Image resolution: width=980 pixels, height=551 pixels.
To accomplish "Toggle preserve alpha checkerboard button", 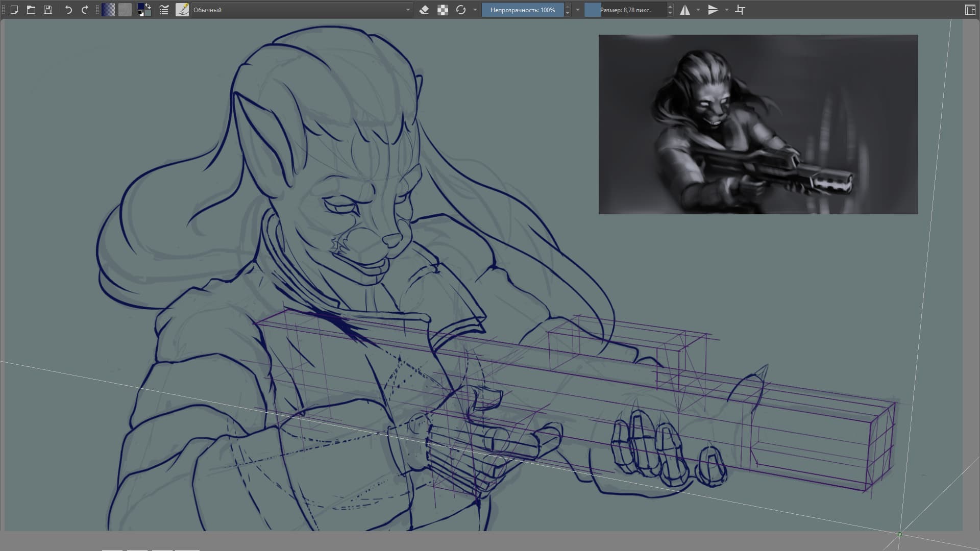I will (443, 10).
